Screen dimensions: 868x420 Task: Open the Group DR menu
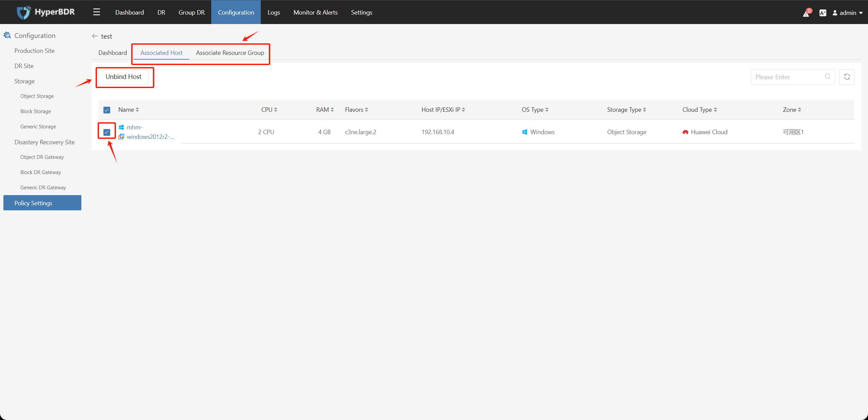pos(192,12)
